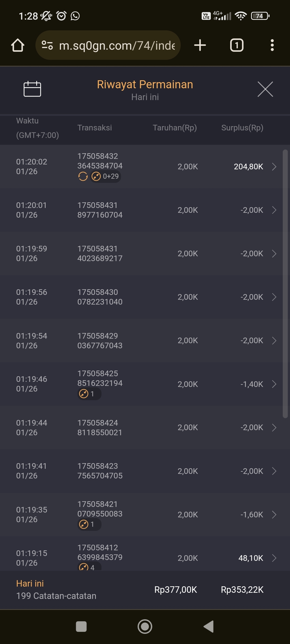
Task: Expand the 01:19:35 row with -1,60K
Action: [x=274, y=514]
